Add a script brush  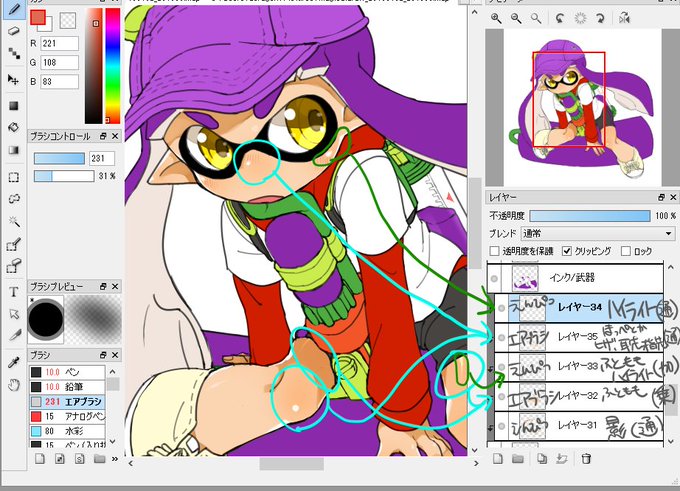pyautogui.click(x=79, y=458)
